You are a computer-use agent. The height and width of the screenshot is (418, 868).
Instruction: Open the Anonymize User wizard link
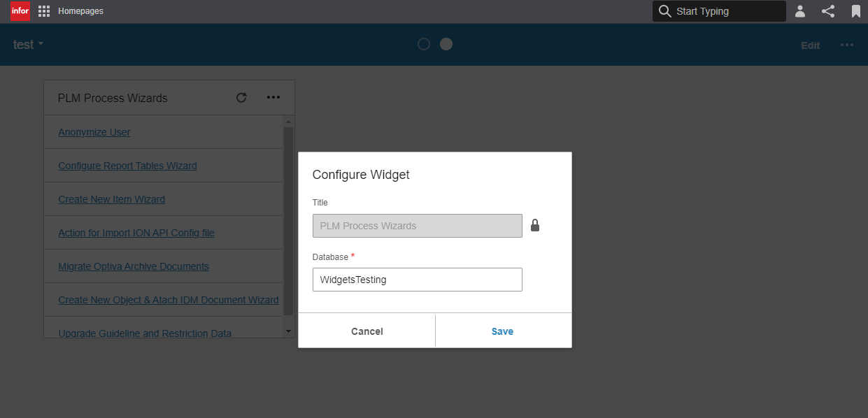pyautogui.click(x=94, y=131)
